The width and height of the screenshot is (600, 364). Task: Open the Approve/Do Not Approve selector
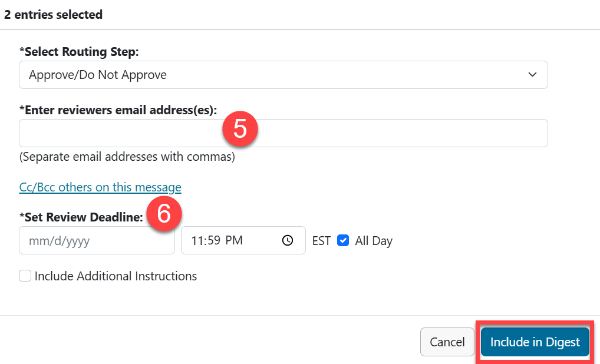tap(283, 75)
